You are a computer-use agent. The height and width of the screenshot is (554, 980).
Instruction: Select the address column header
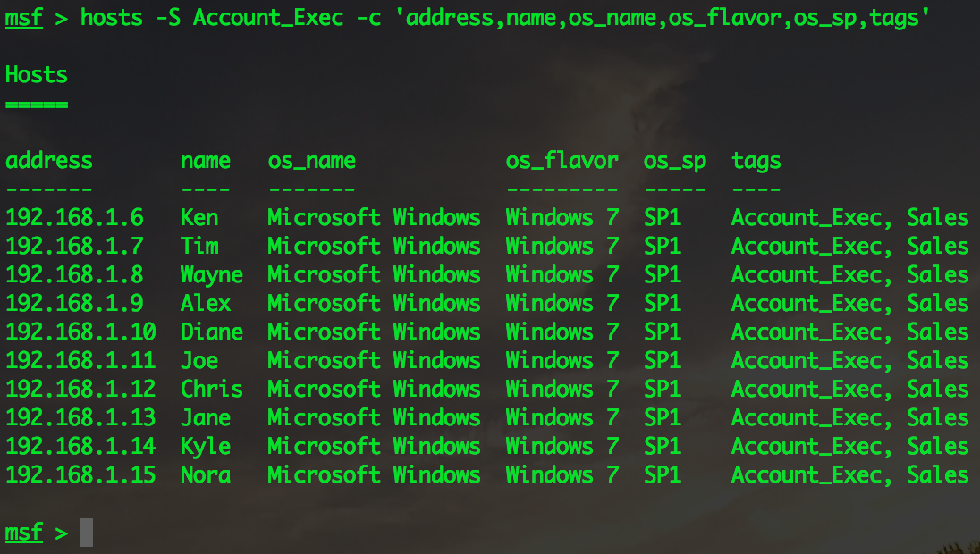click(x=48, y=161)
